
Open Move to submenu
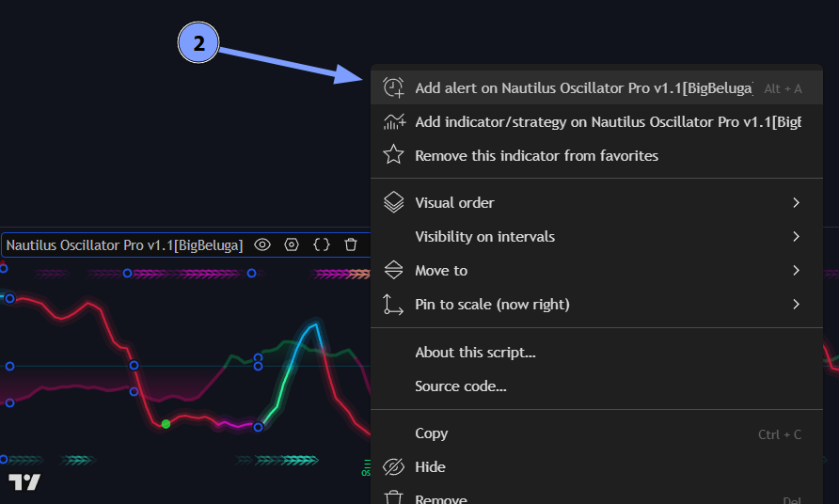tap(596, 270)
